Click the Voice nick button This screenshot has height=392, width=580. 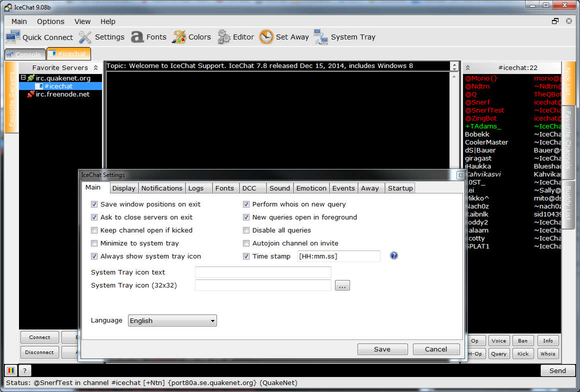pos(498,340)
